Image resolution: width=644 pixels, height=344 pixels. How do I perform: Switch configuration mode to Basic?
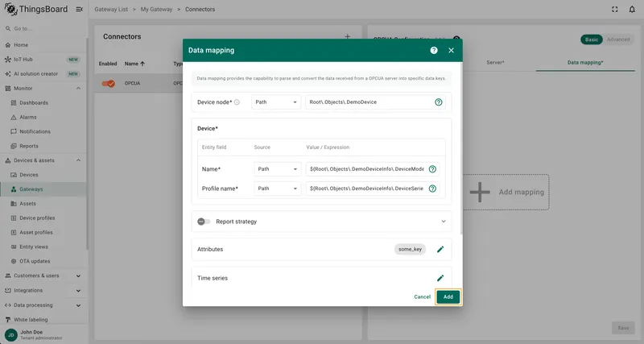[x=592, y=39]
